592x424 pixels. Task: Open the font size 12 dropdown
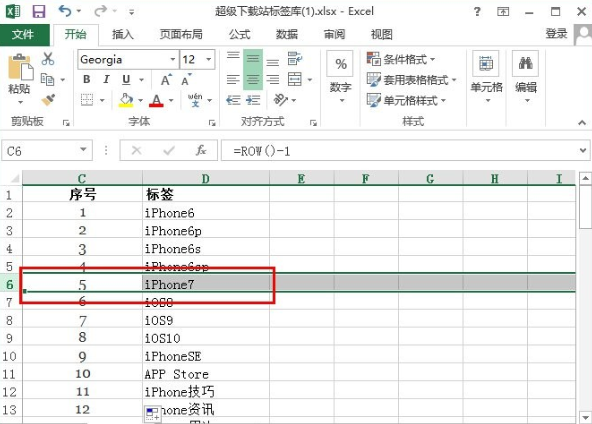pyautogui.click(x=208, y=59)
